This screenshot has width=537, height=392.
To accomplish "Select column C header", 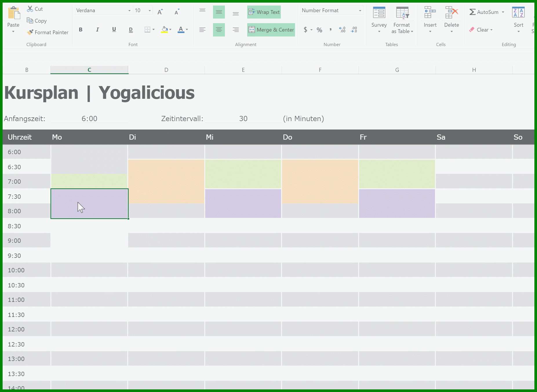I will coord(89,70).
